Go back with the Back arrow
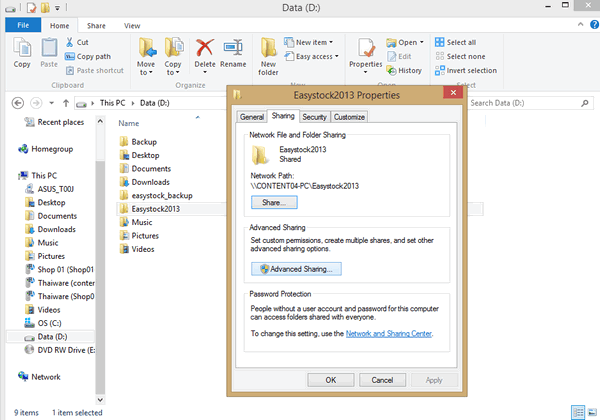600x420 pixels. click(18, 103)
